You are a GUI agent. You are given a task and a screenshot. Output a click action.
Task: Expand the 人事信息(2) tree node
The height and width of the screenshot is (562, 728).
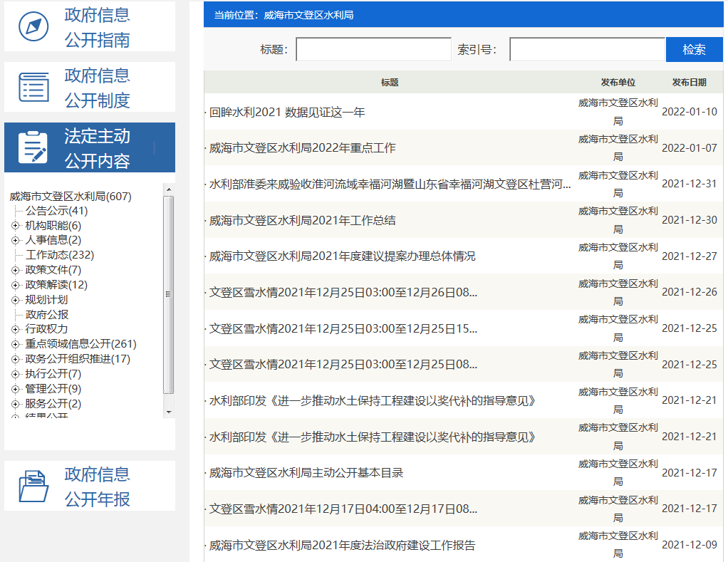pyautogui.click(x=15, y=241)
